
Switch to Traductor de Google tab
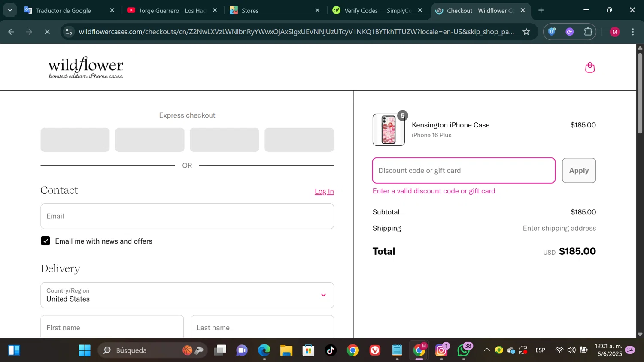pyautogui.click(x=64, y=10)
